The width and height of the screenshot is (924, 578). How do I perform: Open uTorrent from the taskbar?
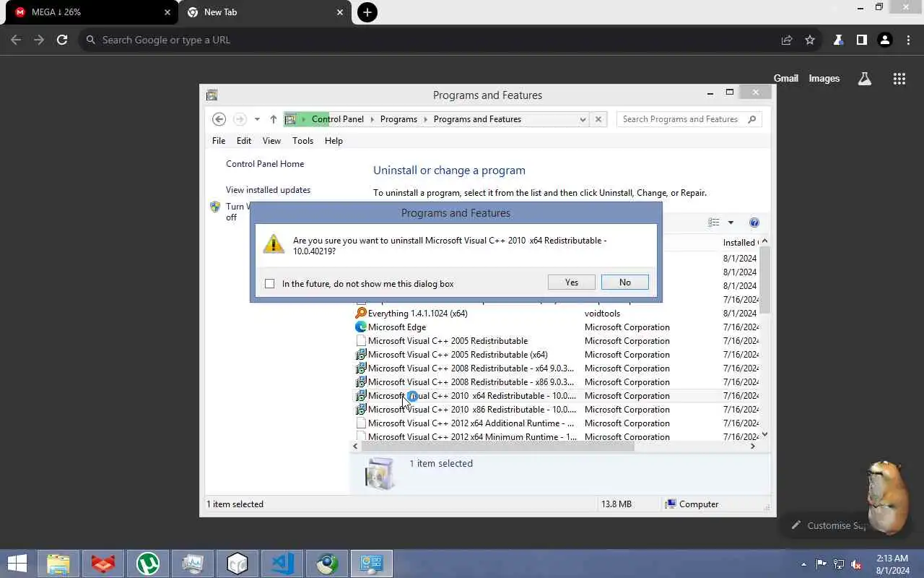[148, 564]
